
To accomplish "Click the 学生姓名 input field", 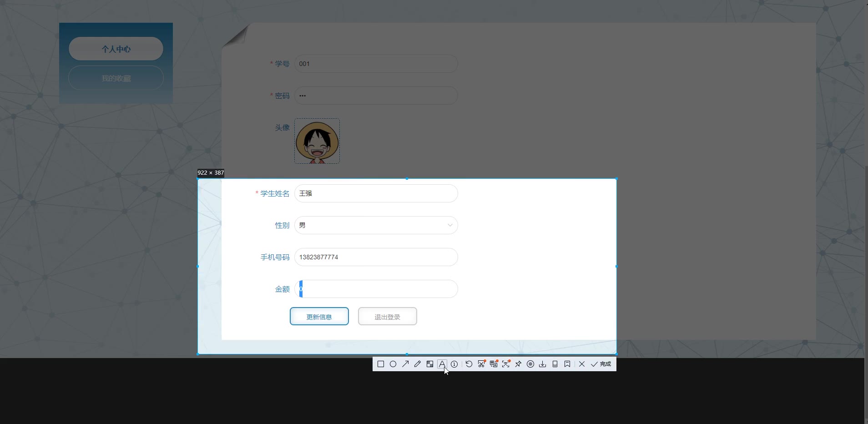I will 376,193.
